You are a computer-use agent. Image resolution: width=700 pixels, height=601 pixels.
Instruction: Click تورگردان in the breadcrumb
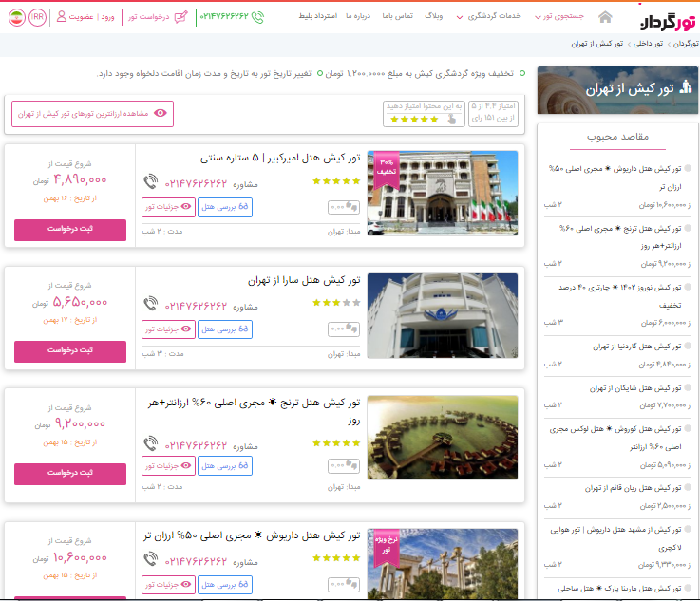(685, 44)
